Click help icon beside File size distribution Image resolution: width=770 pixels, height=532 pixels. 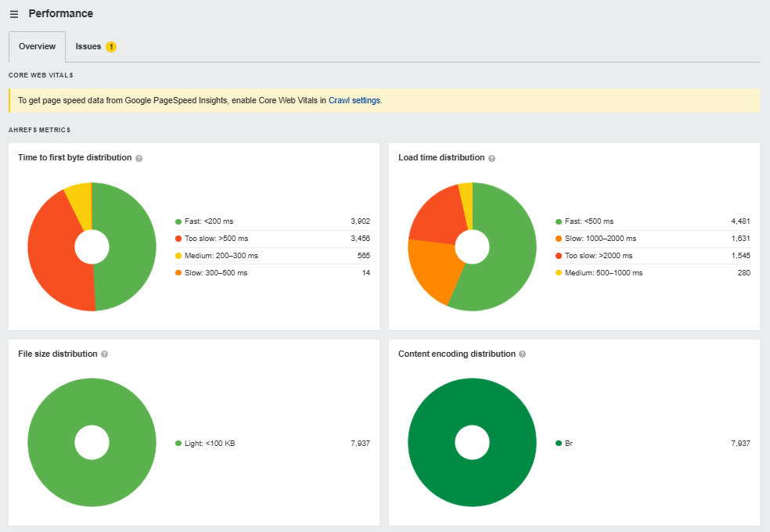[x=105, y=354]
